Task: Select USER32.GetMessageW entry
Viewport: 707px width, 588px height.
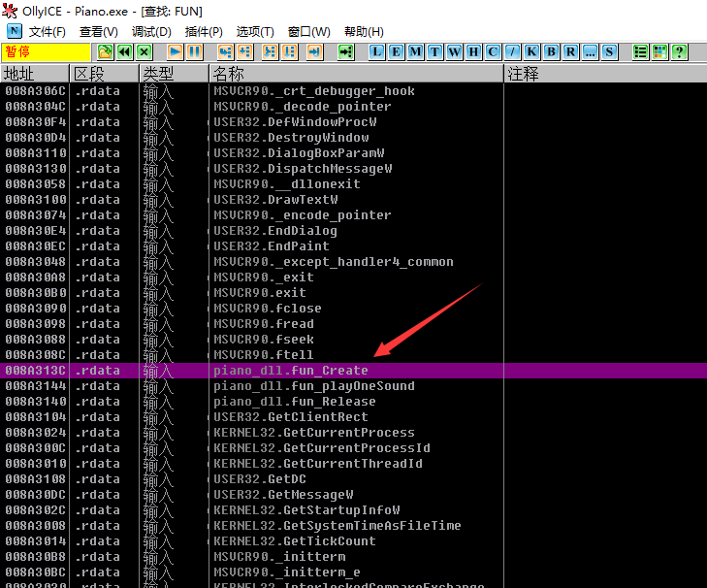Action: click(283, 495)
